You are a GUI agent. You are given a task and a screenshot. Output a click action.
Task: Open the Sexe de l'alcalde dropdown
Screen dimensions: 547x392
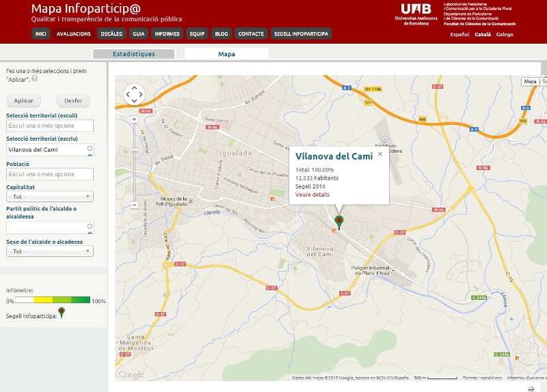click(x=50, y=251)
